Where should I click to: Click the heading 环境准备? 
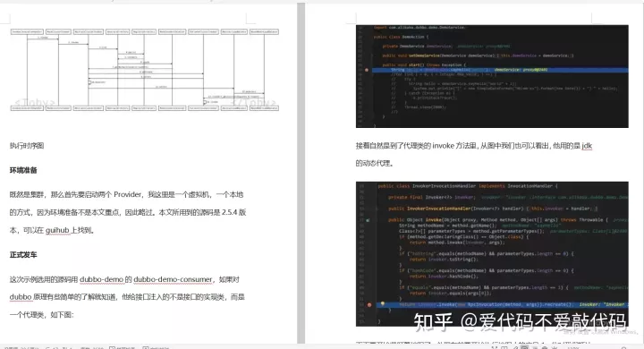(23, 170)
